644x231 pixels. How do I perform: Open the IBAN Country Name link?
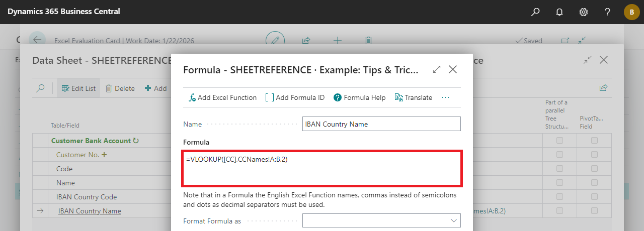click(90, 211)
